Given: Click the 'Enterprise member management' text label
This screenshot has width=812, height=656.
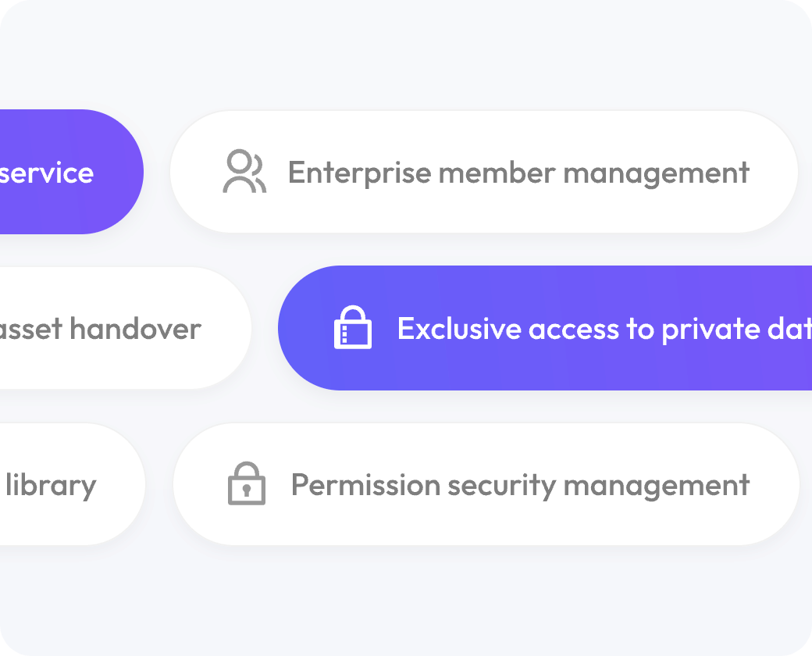Looking at the screenshot, I should pos(519,173).
